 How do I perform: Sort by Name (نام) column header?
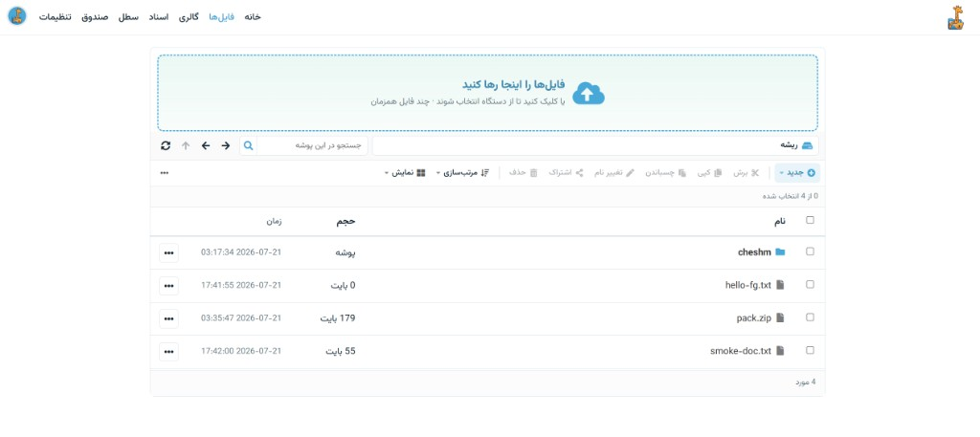(779, 221)
